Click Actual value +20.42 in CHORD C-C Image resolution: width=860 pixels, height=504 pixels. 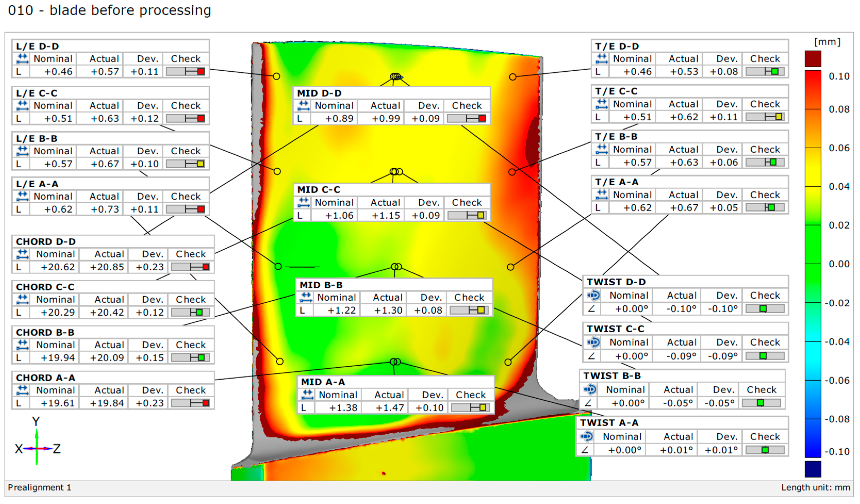(107, 312)
